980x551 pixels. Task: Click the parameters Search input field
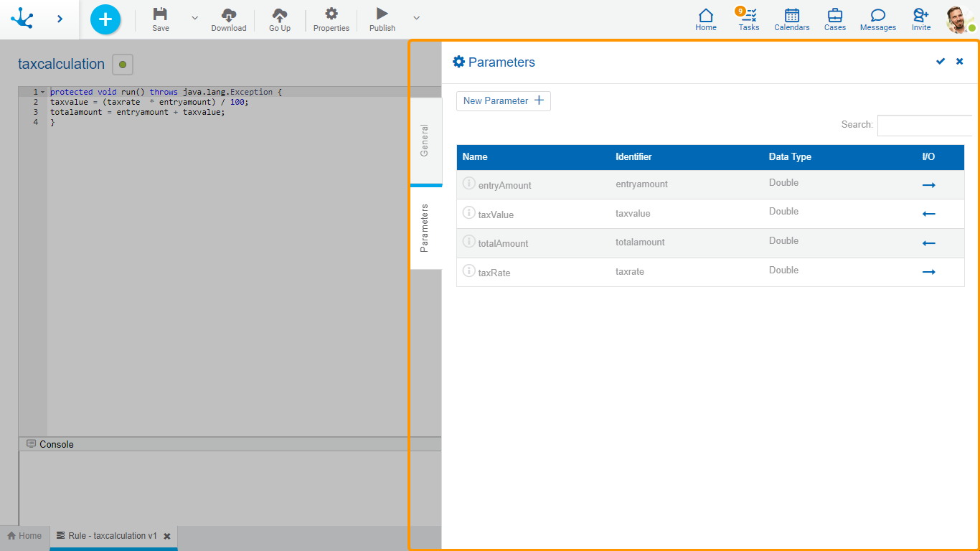click(x=924, y=125)
